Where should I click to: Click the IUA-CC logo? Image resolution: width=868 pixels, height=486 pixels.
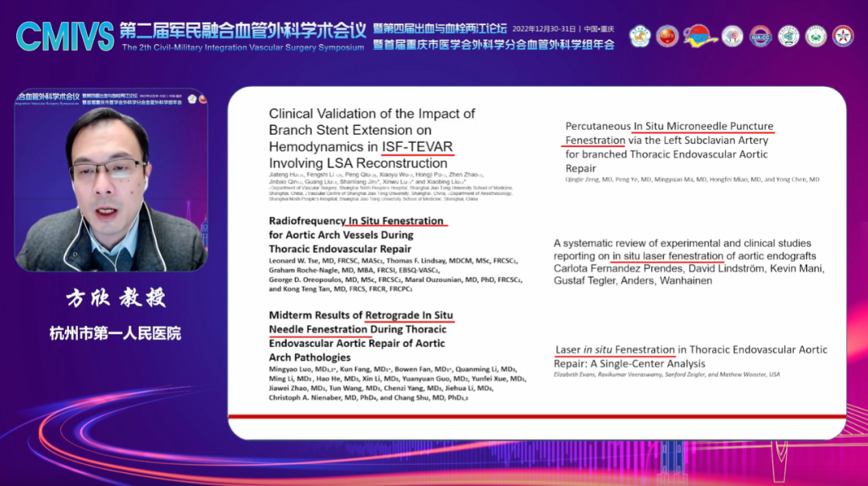pos(760,36)
